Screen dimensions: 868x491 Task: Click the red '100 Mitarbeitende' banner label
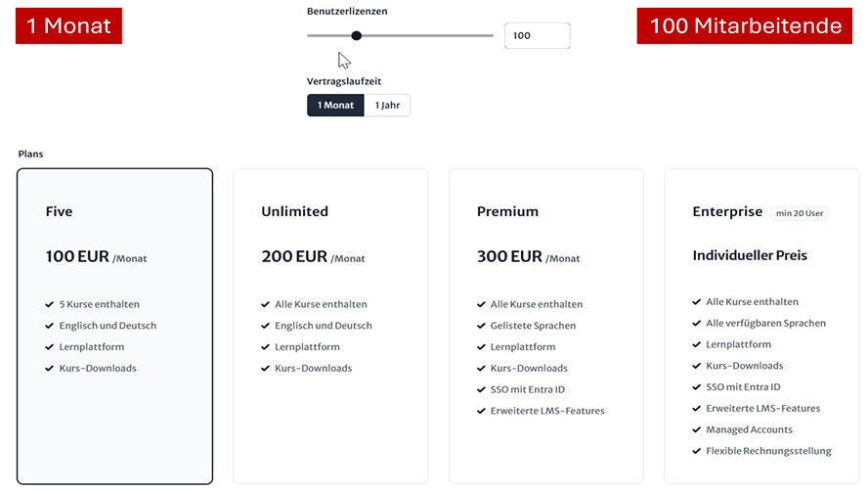[x=746, y=25]
